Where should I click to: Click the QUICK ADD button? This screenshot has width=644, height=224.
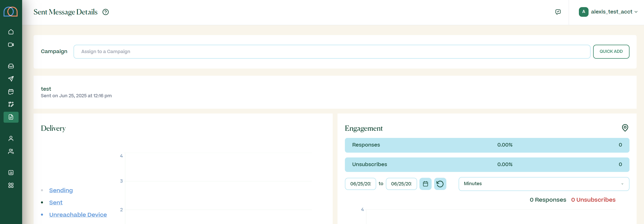(x=611, y=52)
